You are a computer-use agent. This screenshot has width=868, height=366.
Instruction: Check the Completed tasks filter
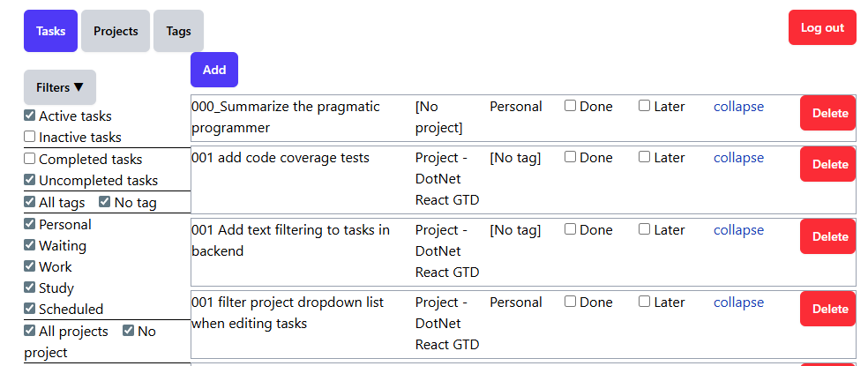[30, 159]
